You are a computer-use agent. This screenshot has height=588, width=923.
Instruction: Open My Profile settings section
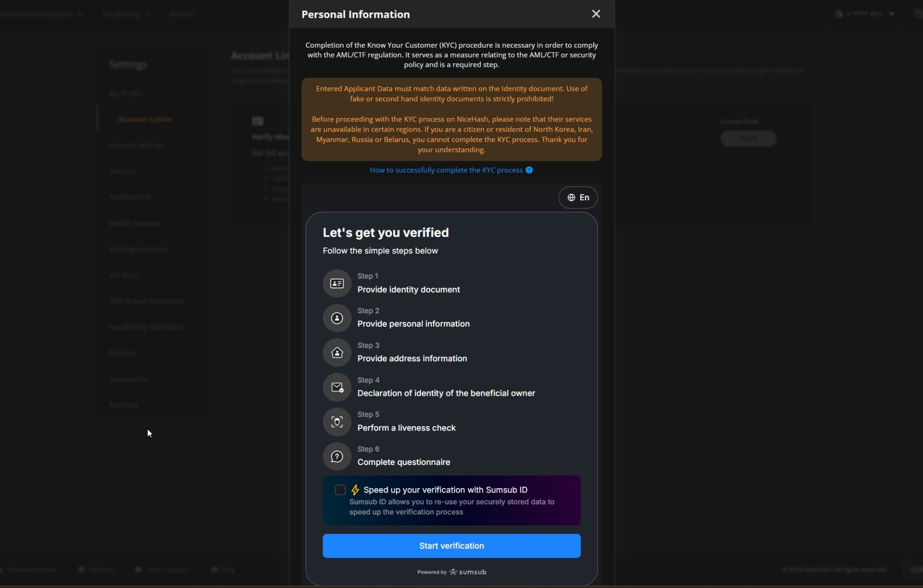126,93
